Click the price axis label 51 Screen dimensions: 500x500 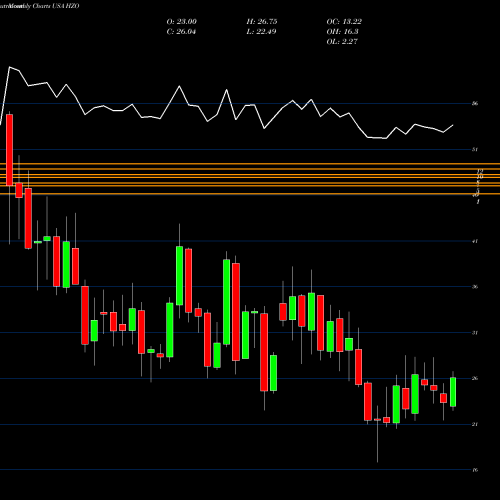point(475,149)
